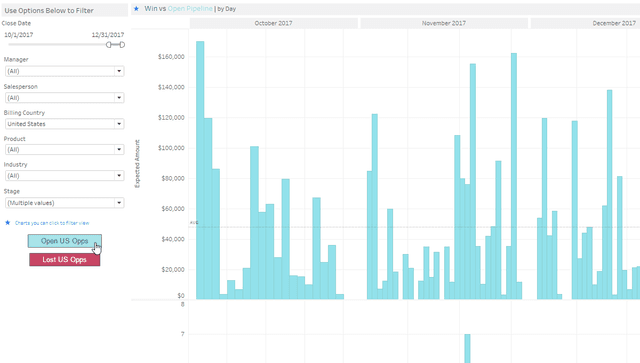
Task: Click the tallest November bar near $162,000
Action: pyautogui.click(x=514, y=176)
